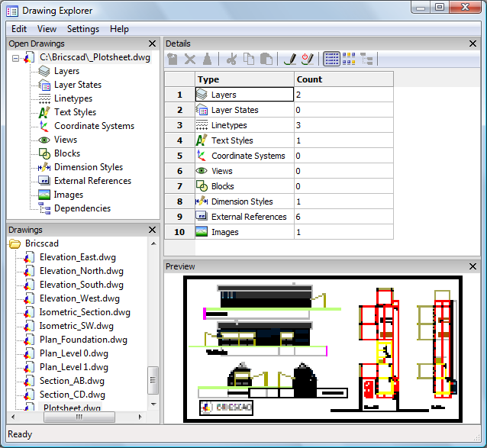
Task: Open Elevation_North.dwg from Drawings list
Action: [x=82, y=271]
